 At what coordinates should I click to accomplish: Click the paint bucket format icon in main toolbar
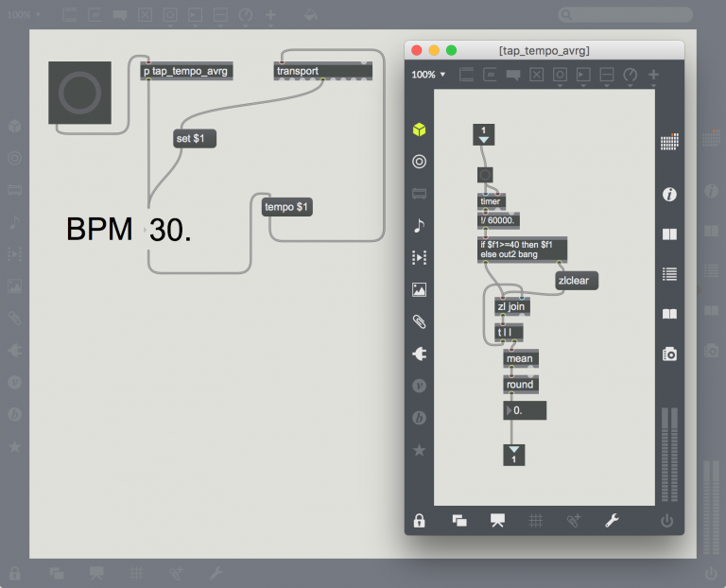tap(310, 15)
